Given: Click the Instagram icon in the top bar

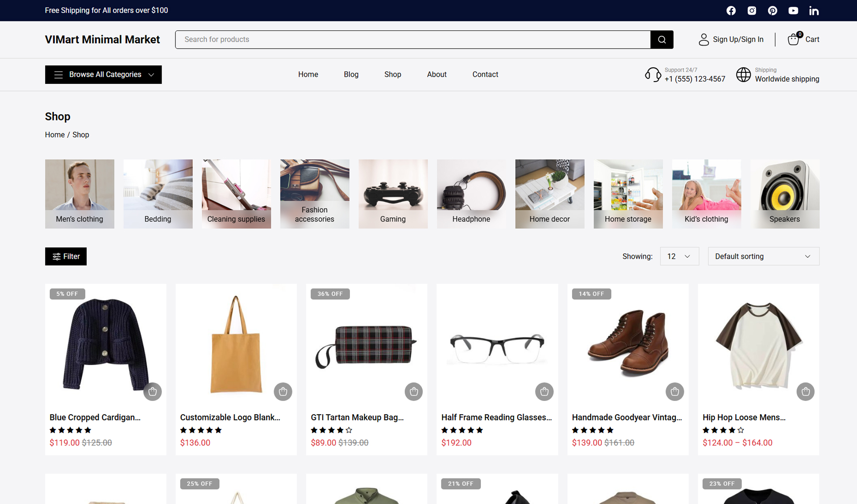Looking at the screenshot, I should (752, 10).
